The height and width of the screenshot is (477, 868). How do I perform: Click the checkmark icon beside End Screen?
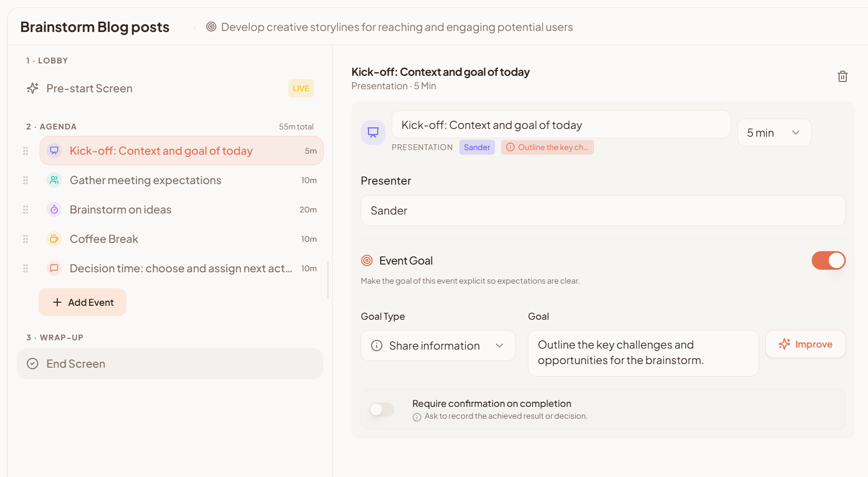(x=32, y=364)
